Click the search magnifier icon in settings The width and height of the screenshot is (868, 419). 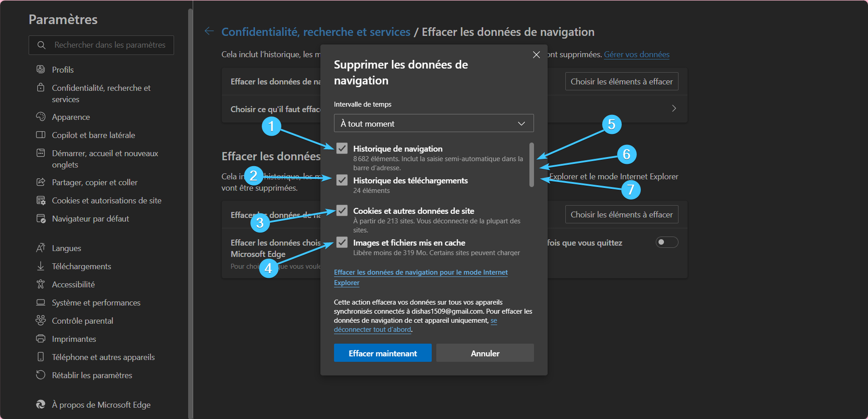point(41,45)
